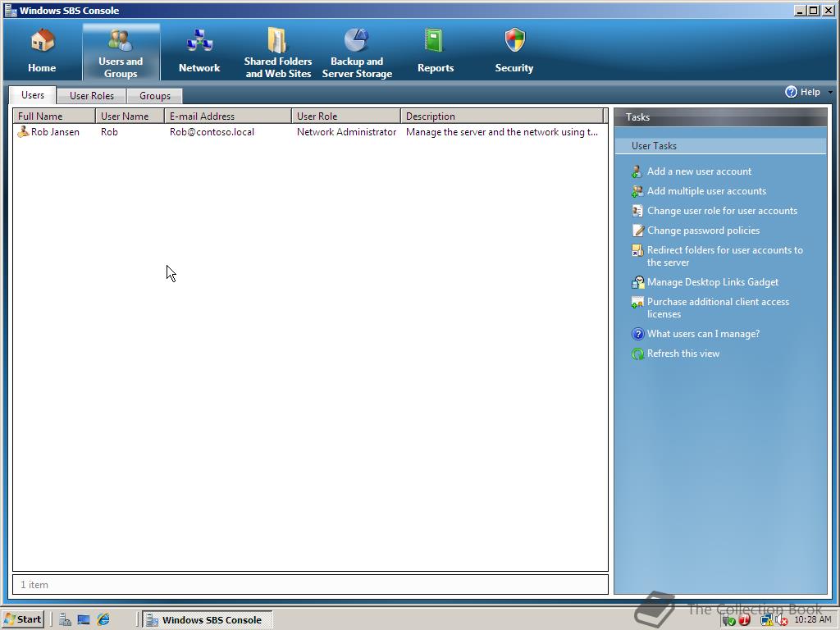Click the 'Rob' user name cell
Viewport: 840px width, 630px height.
pos(109,132)
